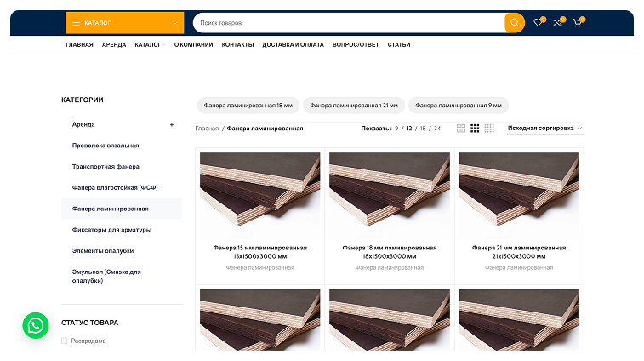Open Статьи page
644x361 pixels.
399,45
